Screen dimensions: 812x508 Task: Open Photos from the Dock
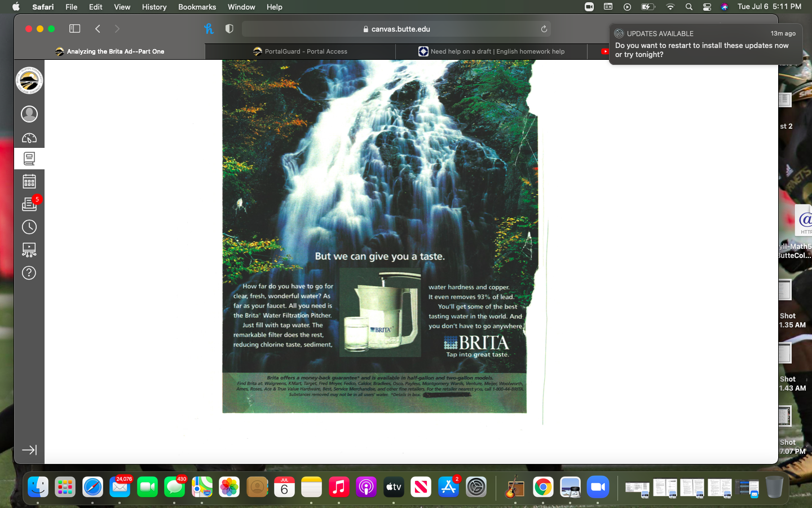pyautogui.click(x=230, y=487)
